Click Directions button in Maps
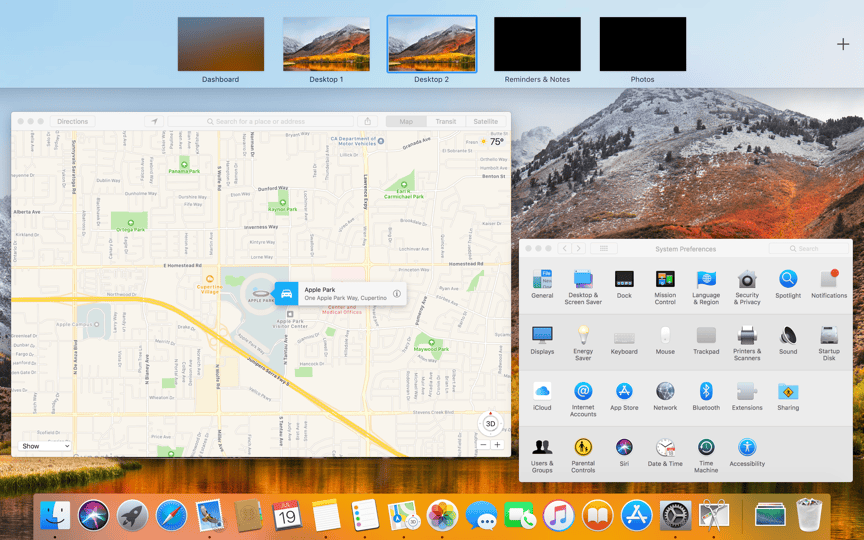The image size is (864, 540). tap(73, 121)
